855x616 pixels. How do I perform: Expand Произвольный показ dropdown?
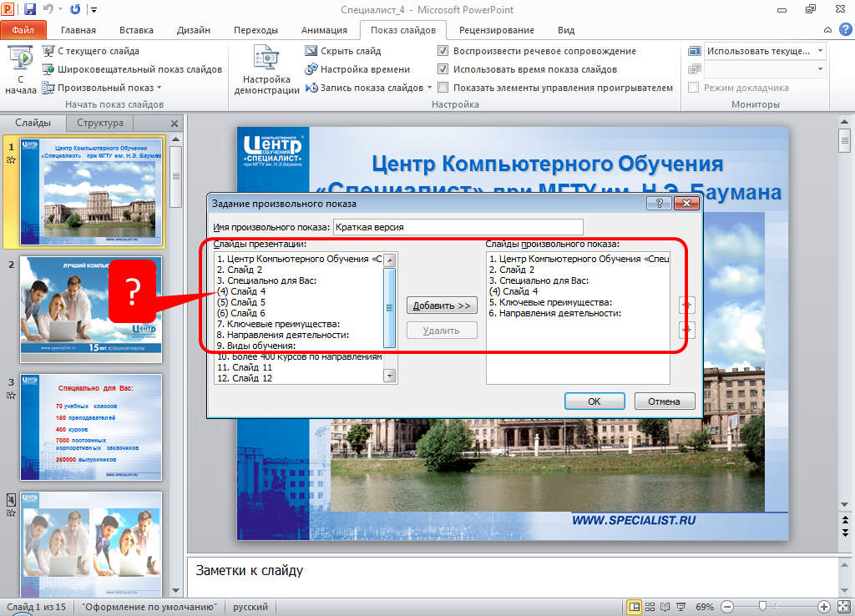pyautogui.click(x=159, y=88)
